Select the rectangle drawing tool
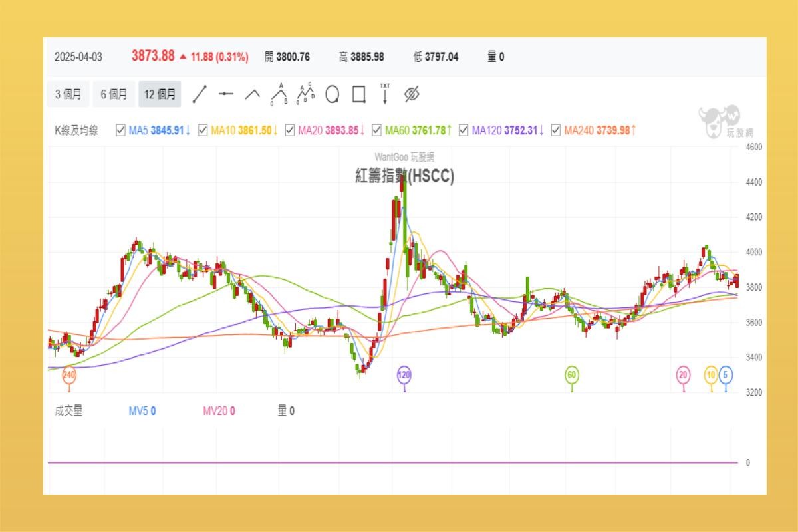 click(358, 94)
